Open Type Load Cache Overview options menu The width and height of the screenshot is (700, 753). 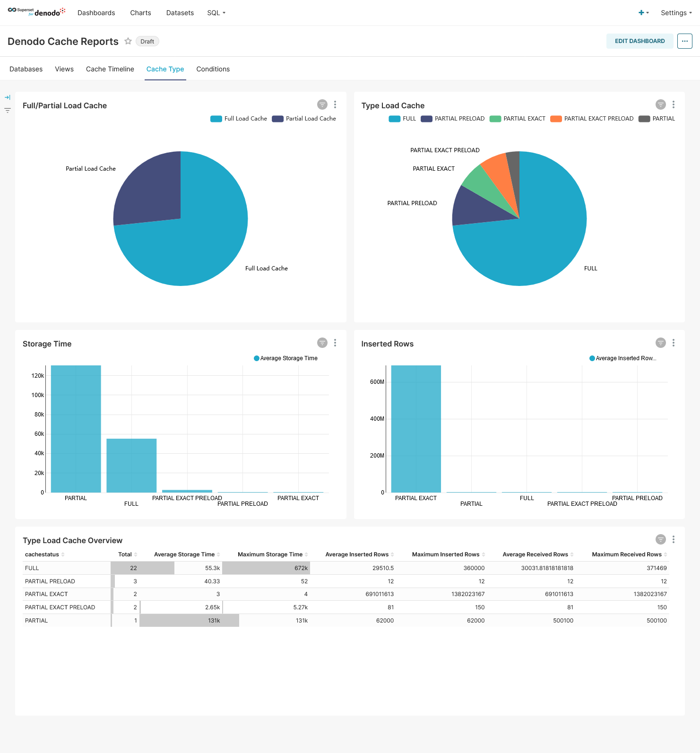tap(674, 539)
